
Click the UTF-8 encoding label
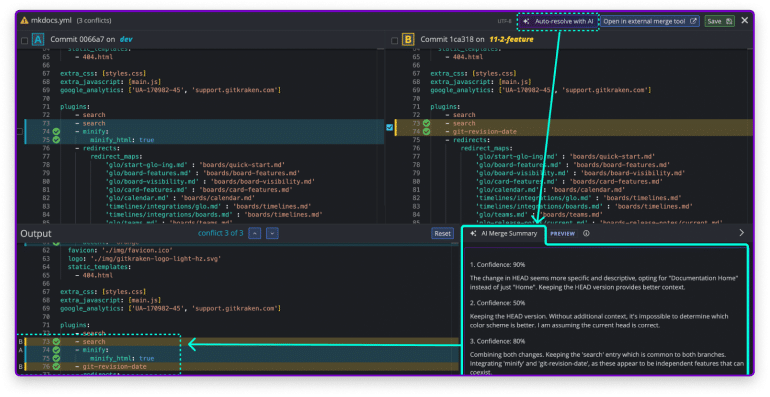point(504,22)
